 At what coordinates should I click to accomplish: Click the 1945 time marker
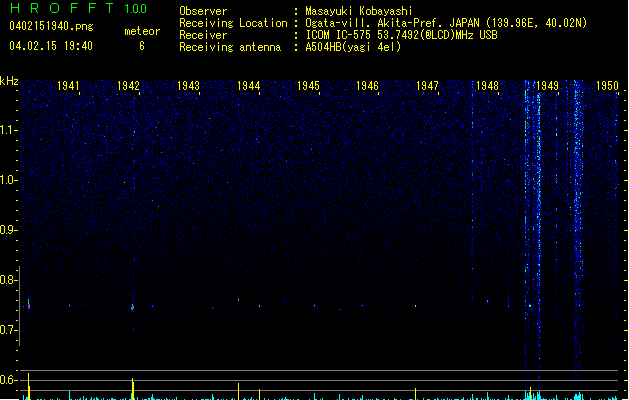click(308, 85)
